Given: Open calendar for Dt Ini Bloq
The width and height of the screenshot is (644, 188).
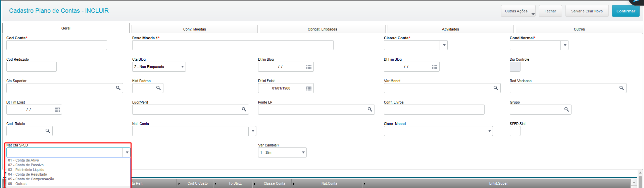Looking at the screenshot, I should click(309, 67).
